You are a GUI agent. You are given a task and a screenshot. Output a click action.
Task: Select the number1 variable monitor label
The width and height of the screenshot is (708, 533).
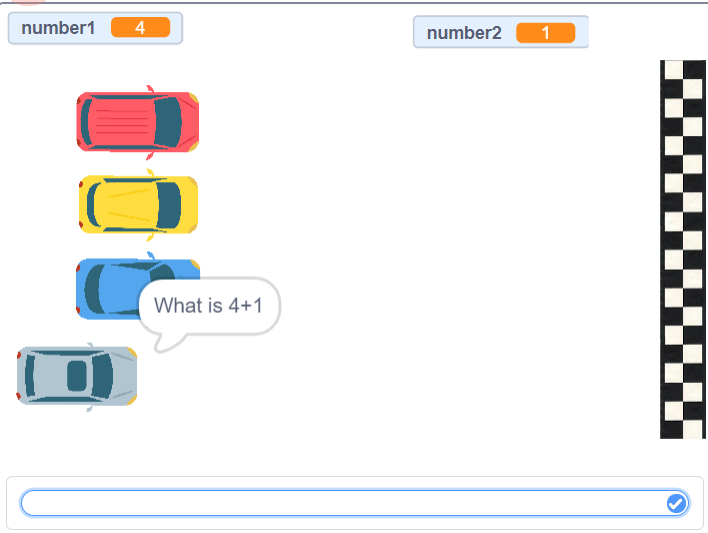58,28
